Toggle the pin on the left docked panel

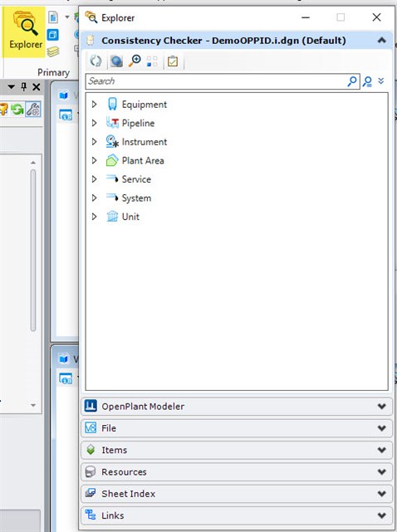point(24,87)
